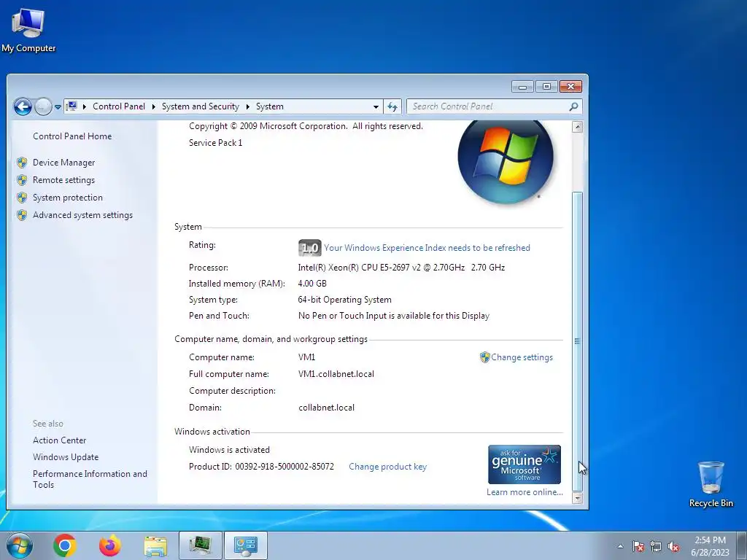Click the vertical scrollbar thumb
This screenshot has height=560, width=747.
(578, 341)
